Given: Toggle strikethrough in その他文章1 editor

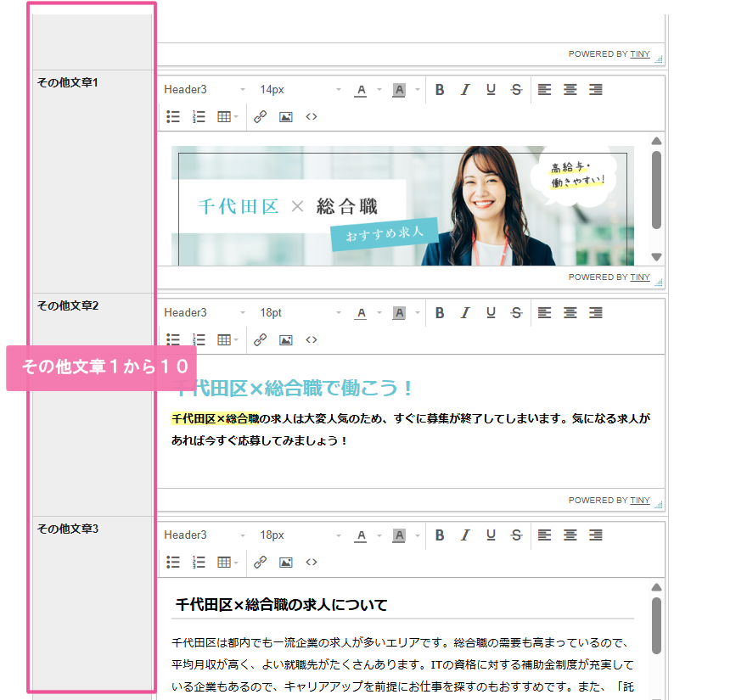Looking at the screenshot, I should coord(516,90).
